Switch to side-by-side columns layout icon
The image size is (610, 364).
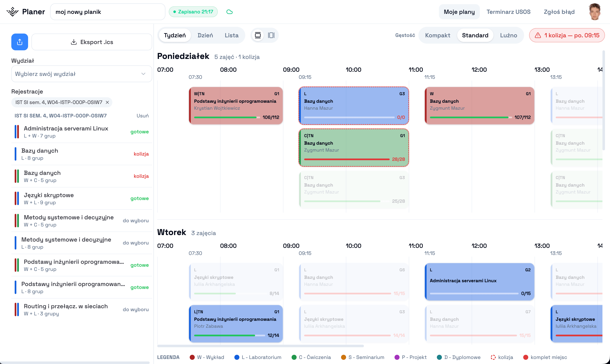pyautogui.click(x=271, y=35)
